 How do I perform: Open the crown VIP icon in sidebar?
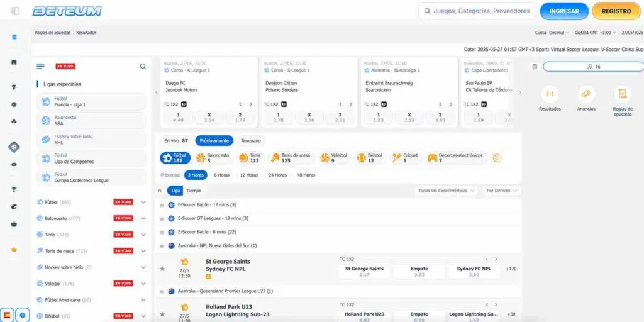14,250
